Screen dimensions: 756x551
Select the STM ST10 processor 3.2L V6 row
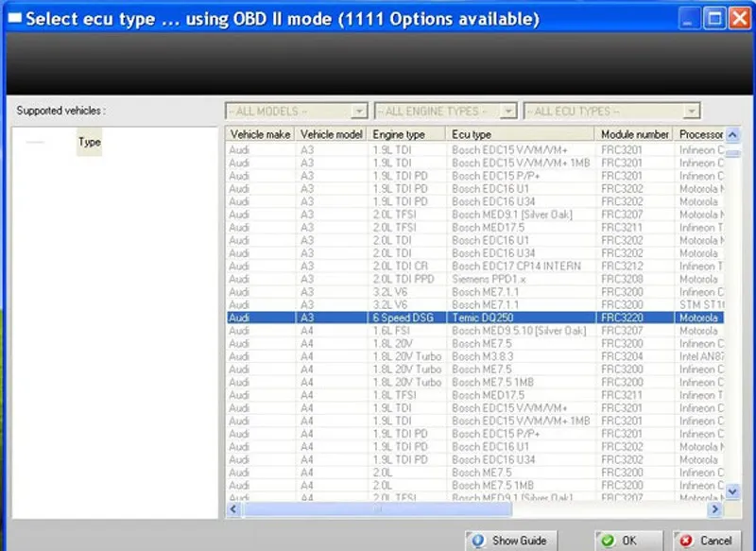(x=475, y=304)
